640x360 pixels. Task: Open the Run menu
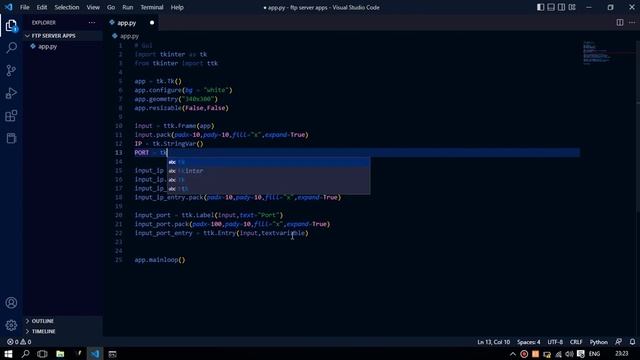pos(128,7)
